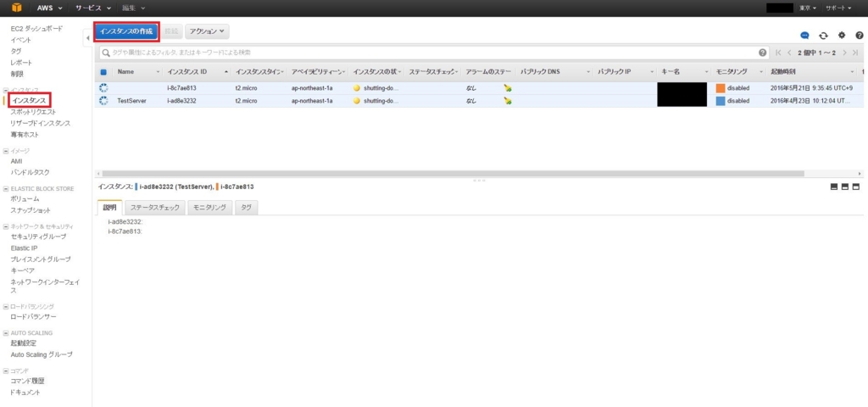Open コマンド履歴 sidebar link
This screenshot has width=868, height=407.
pyautogui.click(x=28, y=381)
